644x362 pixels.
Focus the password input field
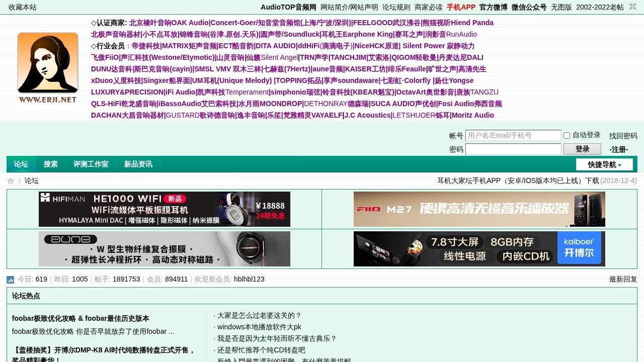pyautogui.click(x=513, y=149)
